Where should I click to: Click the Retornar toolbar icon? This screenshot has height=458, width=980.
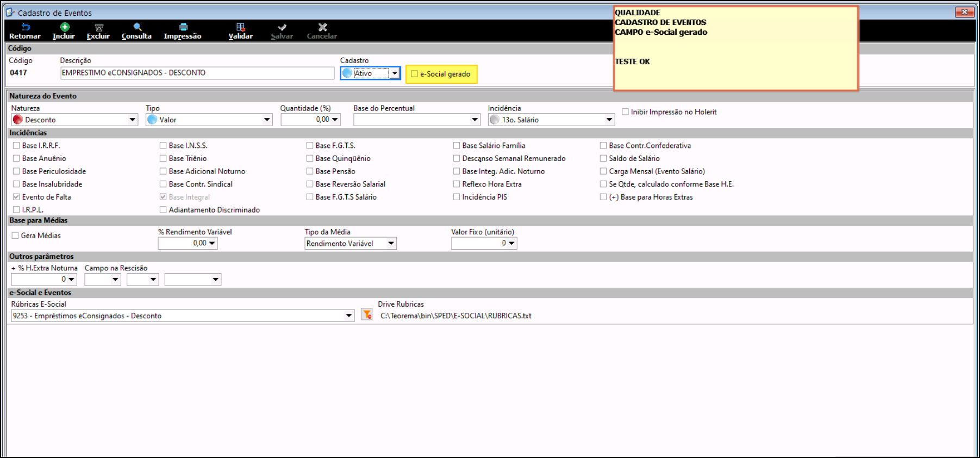pyautogui.click(x=26, y=27)
